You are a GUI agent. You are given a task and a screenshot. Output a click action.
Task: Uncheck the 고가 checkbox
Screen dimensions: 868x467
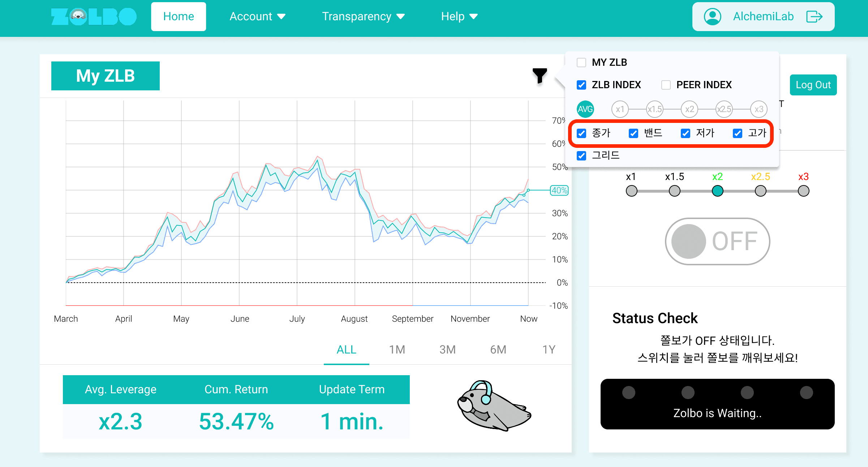pyautogui.click(x=738, y=133)
